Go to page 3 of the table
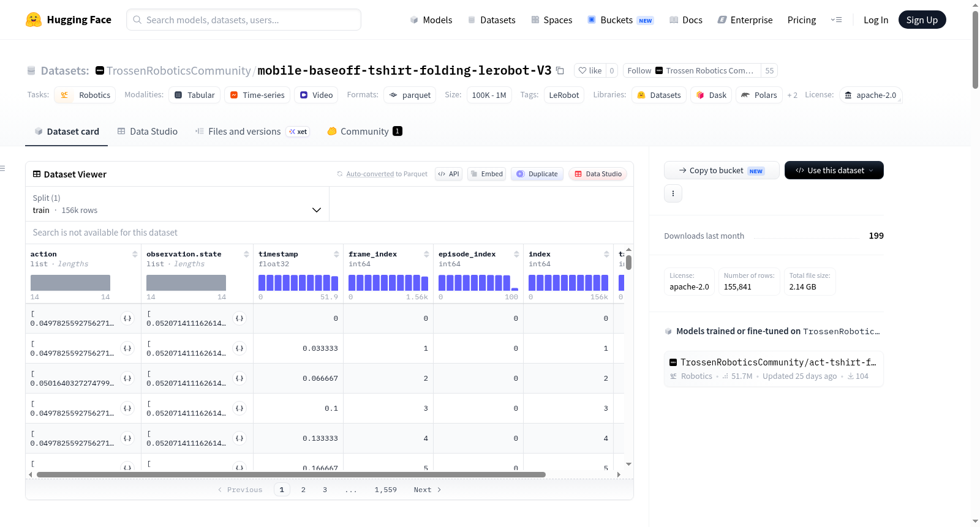The height and width of the screenshot is (527, 980). 325,490
